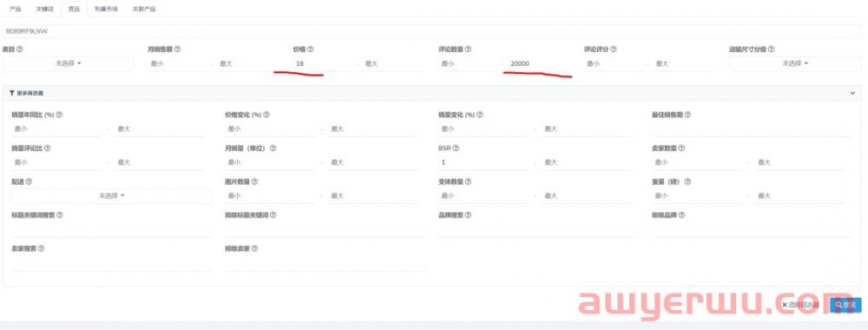The width and height of the screenshot is (868, 330).
Task: Click help icon next to 价格变化 (%)
Action: (266, 115)
